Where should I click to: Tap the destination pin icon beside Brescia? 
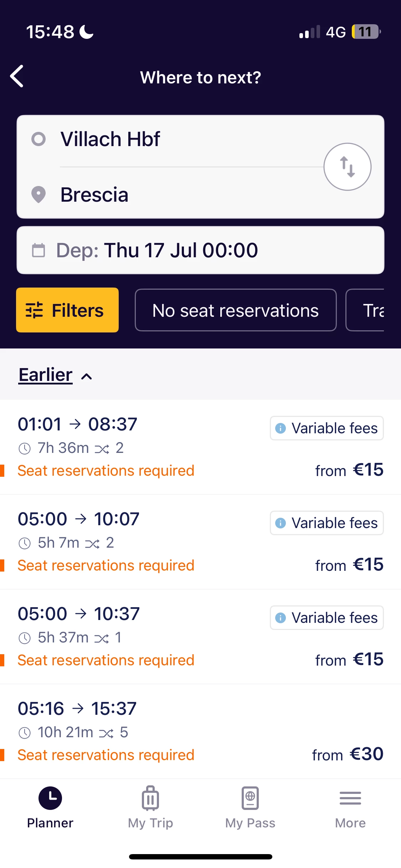point(38,195)
